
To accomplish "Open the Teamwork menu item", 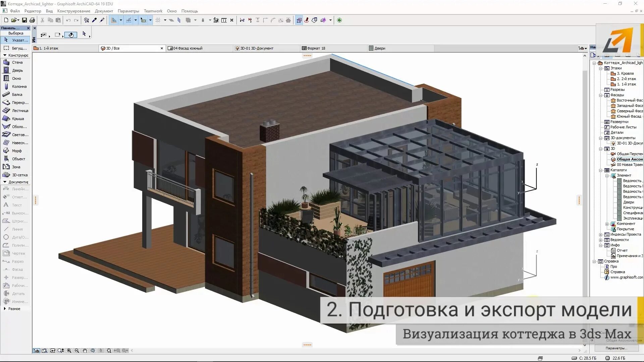I will click(153, 11).
